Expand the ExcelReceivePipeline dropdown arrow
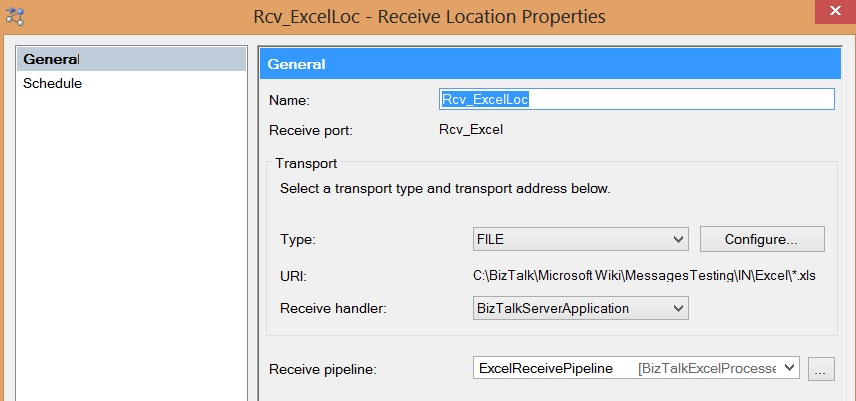 789,368
